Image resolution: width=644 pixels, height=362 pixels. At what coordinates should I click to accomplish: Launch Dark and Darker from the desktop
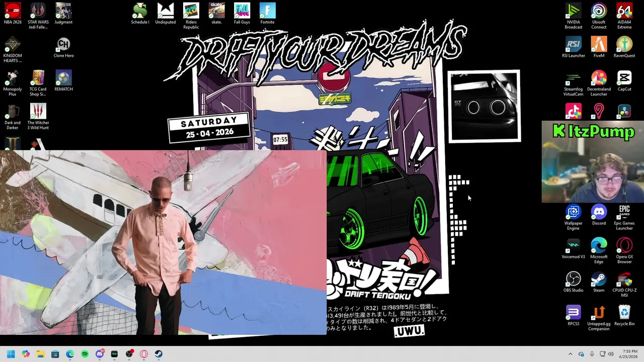(13, 116)
